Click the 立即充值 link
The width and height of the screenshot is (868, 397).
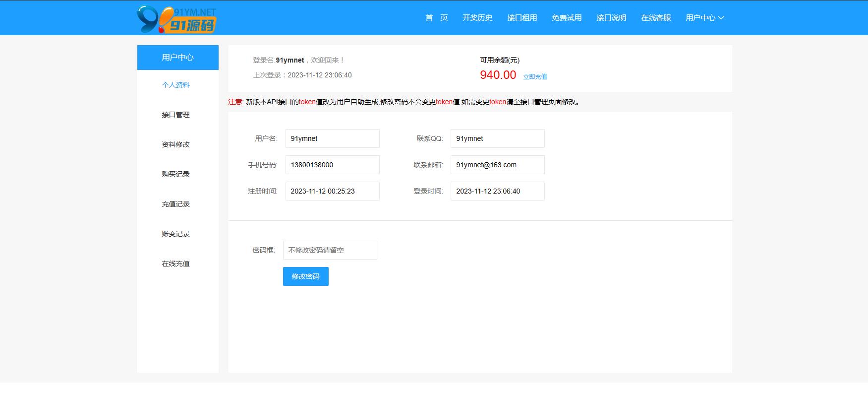(535, 76)
